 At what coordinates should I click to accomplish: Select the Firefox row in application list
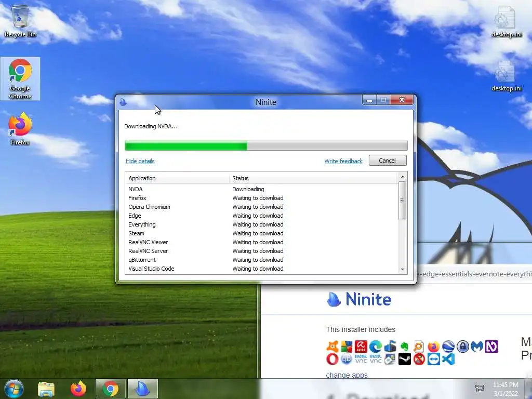[262, 198]
